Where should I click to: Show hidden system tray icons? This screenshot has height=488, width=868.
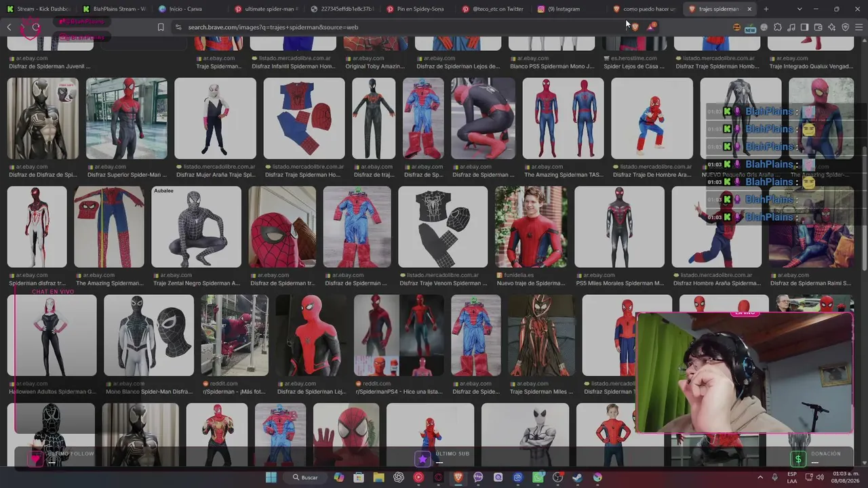(759, 477)
